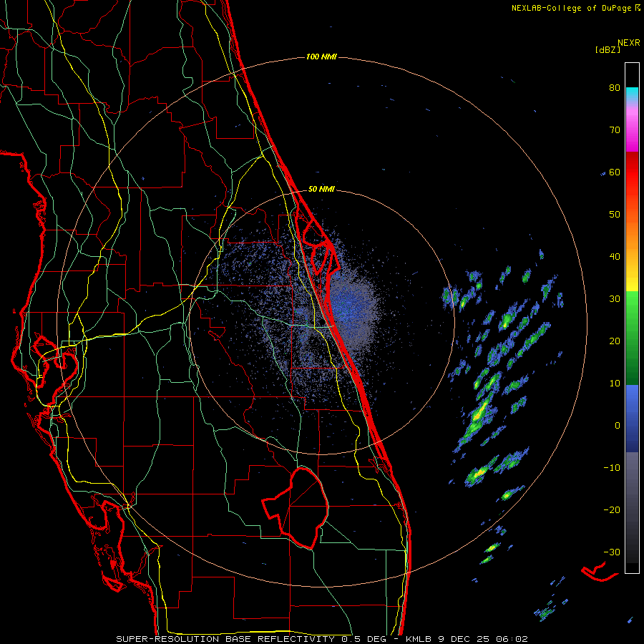This screenshot has height=644, width=644.
Task: Click the 10 value on dBZ scale
Action: (x=615, y=384)
